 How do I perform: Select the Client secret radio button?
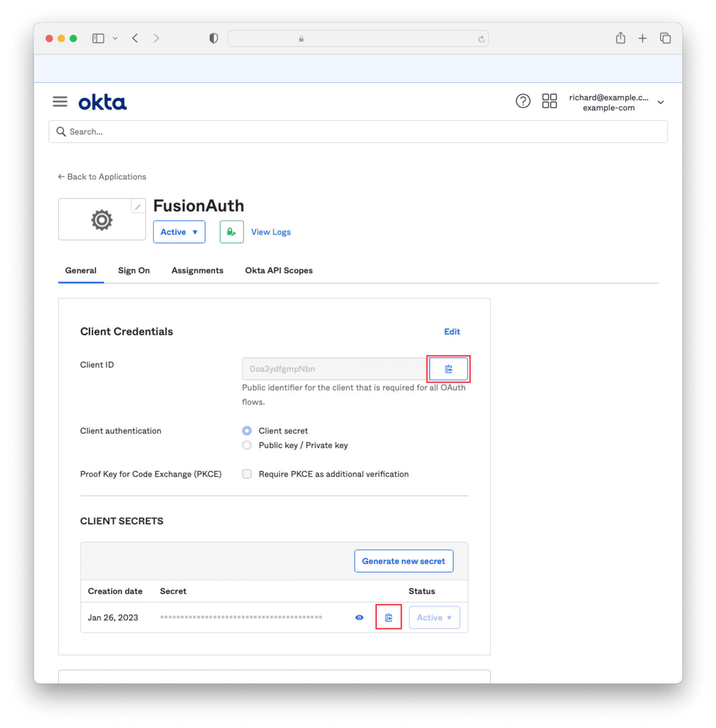coord(247,431)
